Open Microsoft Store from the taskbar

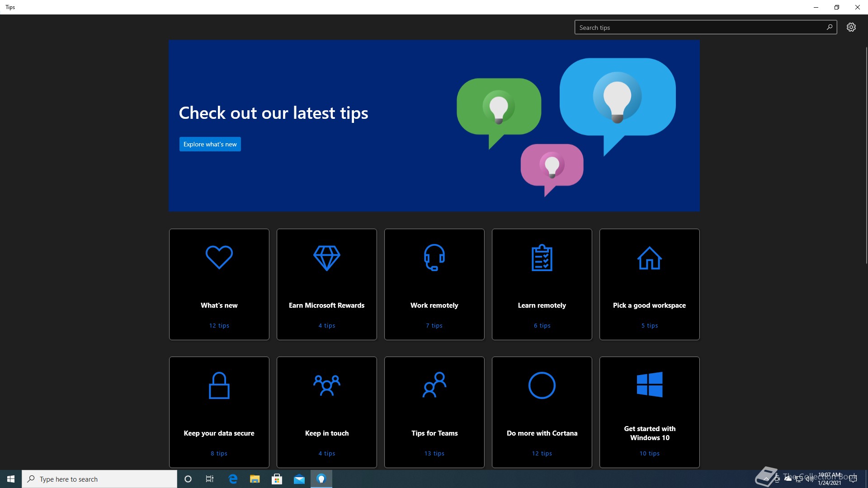(277, 479)
